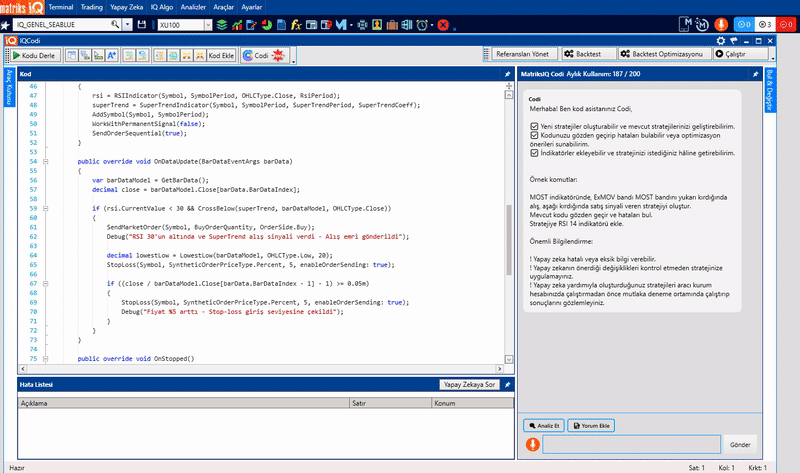This screenshot has width=800, height=473.
Task: Pin the Kod panel with its pushpin
Action: pos(507,74)
